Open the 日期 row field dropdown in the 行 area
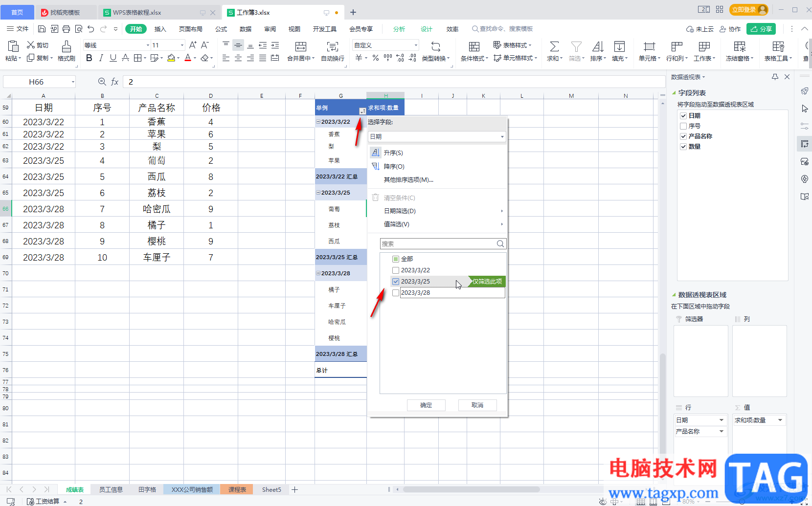This screenshot has width=812, height=506. [x=722, y=420]
